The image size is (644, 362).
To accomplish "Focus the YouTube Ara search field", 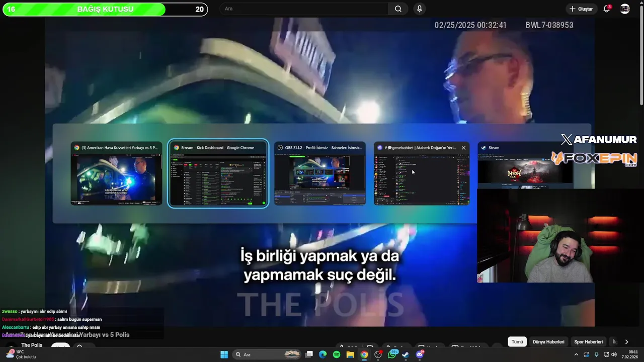I will pos(304,9).
